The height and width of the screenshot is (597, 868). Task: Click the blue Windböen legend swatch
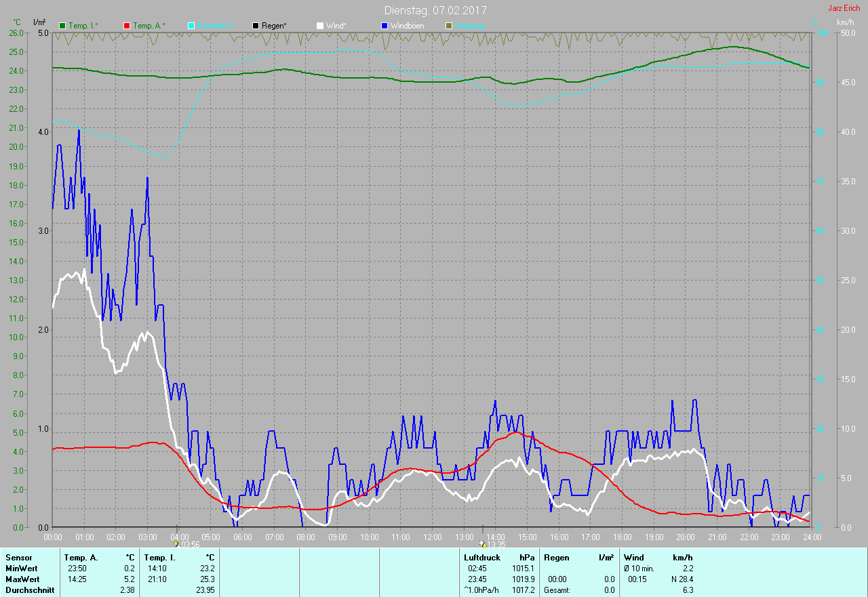pos(384,26)
